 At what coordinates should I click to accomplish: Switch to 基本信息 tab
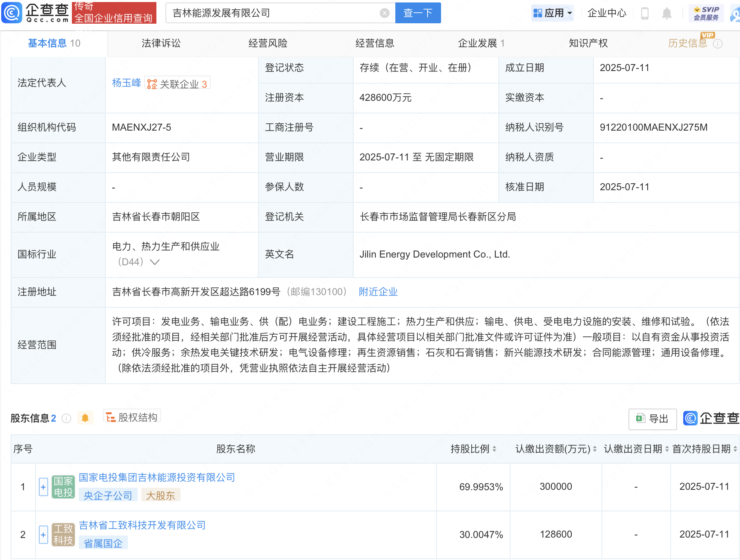point(54,43)
